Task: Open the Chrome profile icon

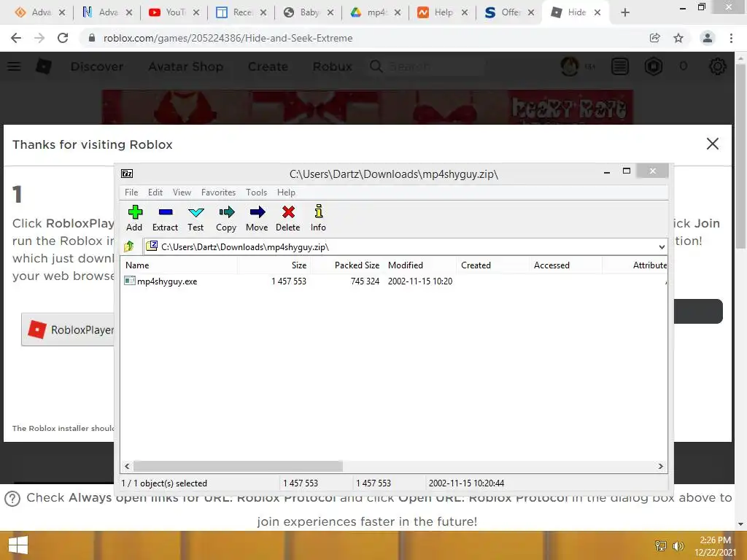Action: [x=708, y=38]
